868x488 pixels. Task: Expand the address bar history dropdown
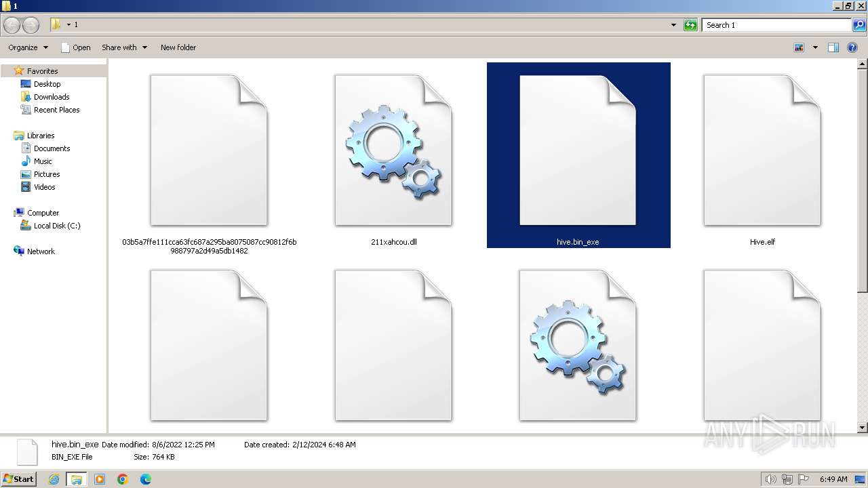pyautogui.click(x=673, y=25)
